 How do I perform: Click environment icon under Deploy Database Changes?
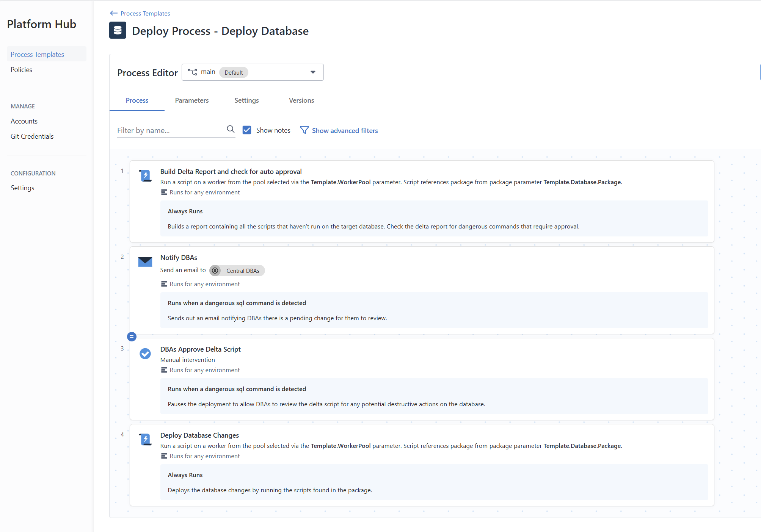164,456
